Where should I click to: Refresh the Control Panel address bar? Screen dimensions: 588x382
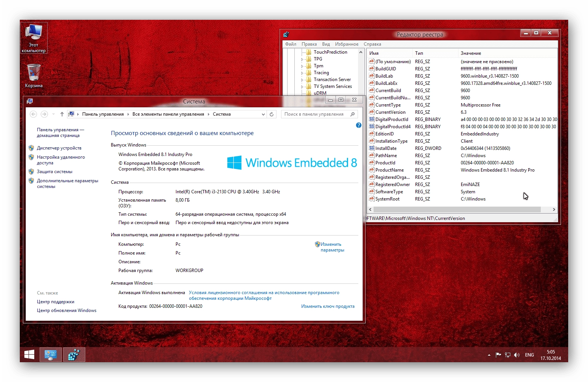272,114
